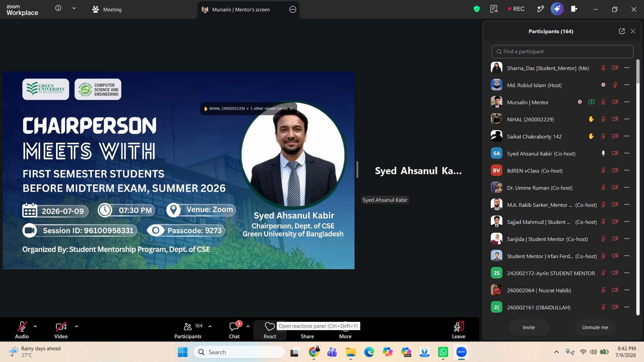The width and height of the screenshot is (644, 362).
Task: Show hidden system tray icons
Action: 556,352
